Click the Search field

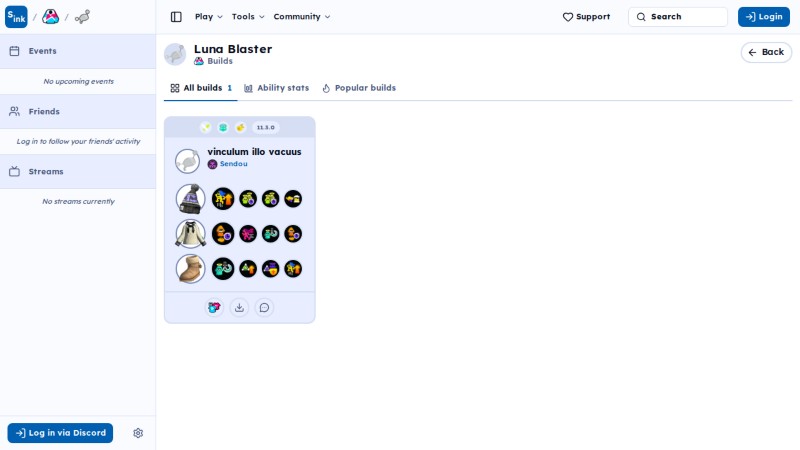[678, 17]
